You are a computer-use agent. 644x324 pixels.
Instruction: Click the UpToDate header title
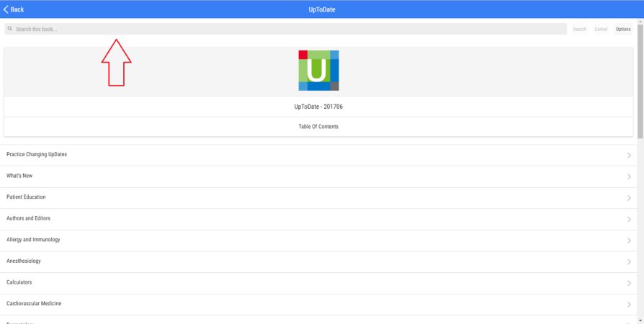pos(322,9)
